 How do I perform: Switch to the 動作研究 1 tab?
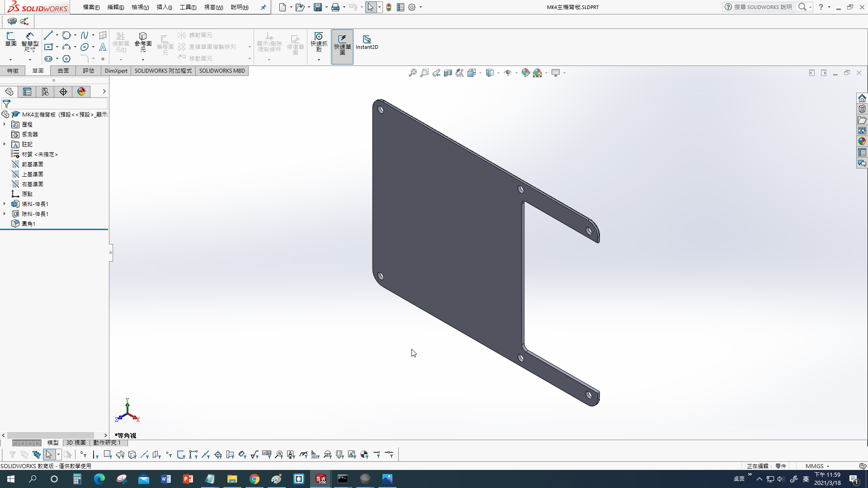pos(107,443)
